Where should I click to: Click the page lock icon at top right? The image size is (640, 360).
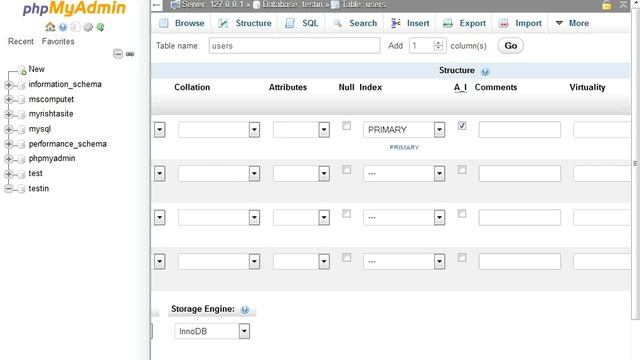pyautogui.click(x=607, y=5)
